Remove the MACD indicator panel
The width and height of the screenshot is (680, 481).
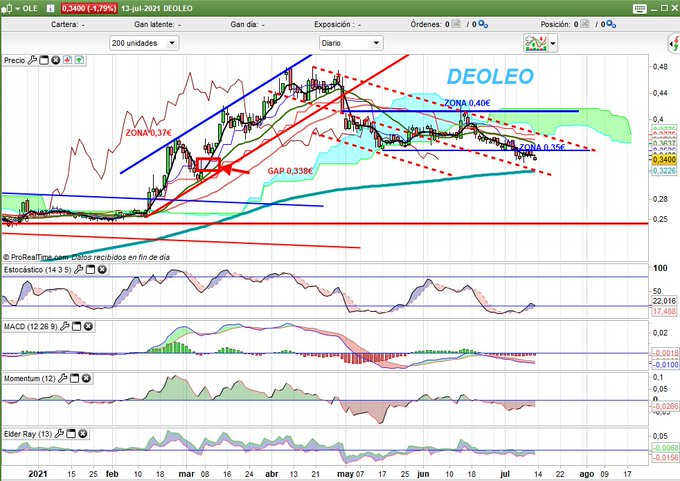click(x=88, y=326)
